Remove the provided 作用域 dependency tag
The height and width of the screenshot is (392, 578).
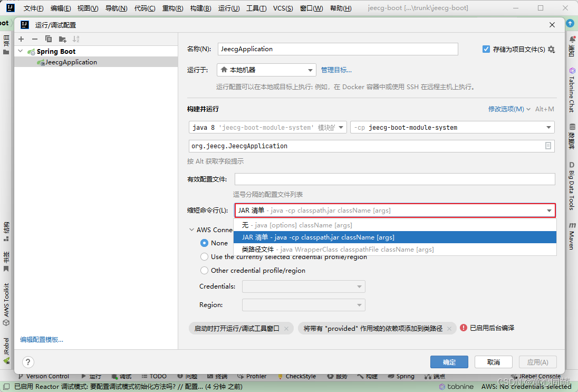[449, 329]
